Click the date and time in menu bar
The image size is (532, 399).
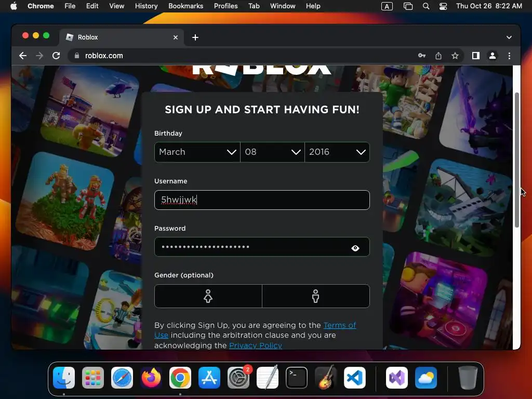click(x=489, y=6)
